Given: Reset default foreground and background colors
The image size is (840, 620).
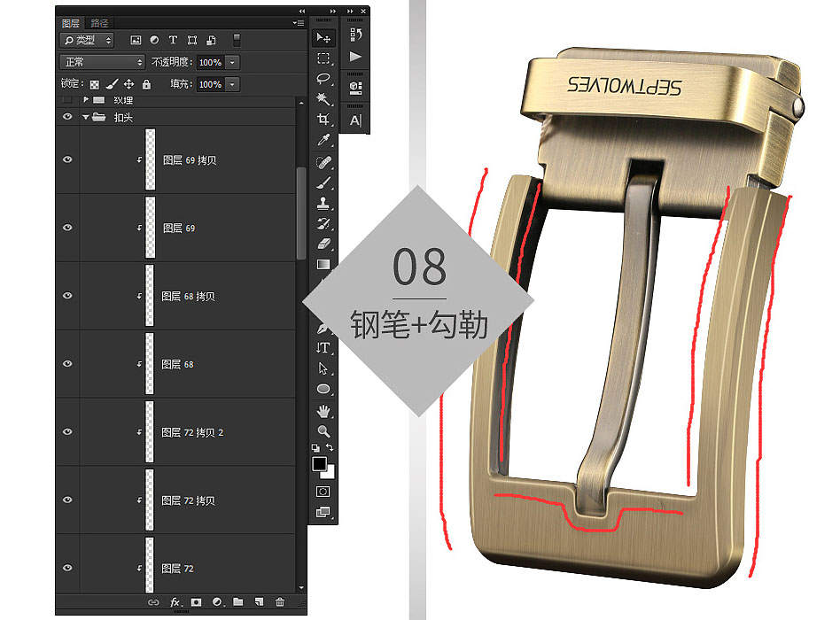Looking at the screenshot, I should click(315, 447).
